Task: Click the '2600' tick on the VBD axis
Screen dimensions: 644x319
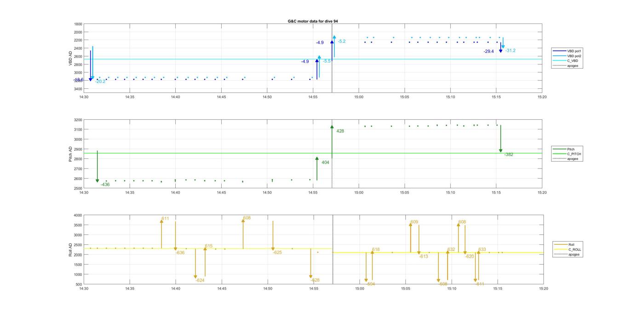Action: point(78,57)
